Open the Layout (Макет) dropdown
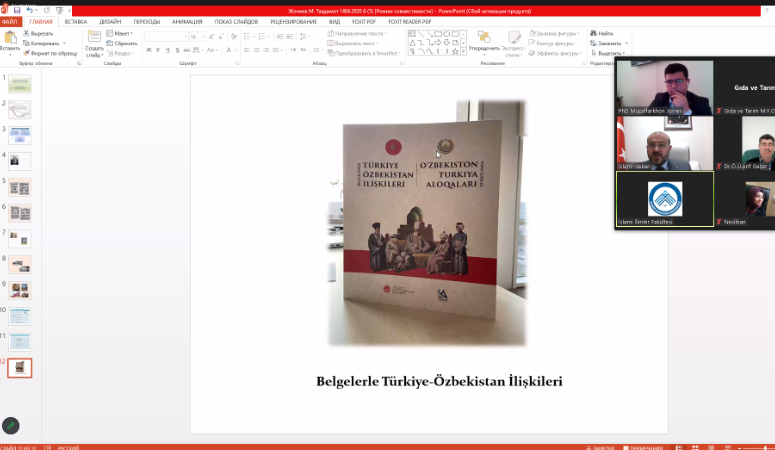This screenshot has height=450, width=775. click(120, 34)
